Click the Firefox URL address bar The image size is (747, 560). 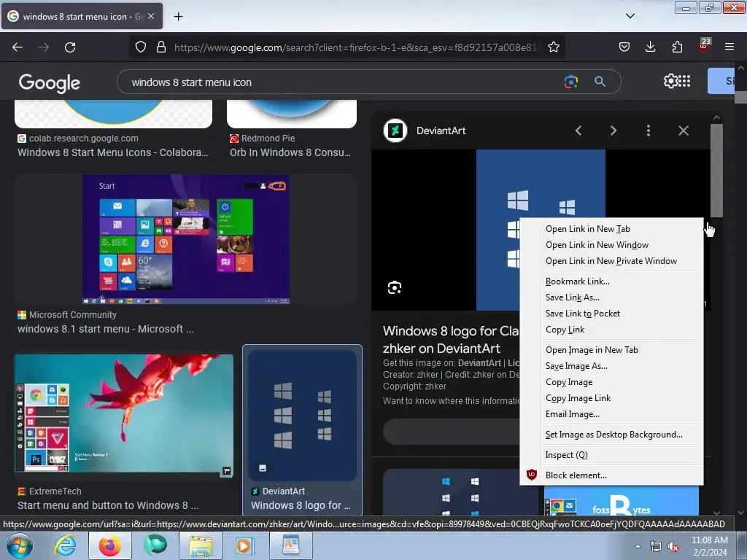click(355, 47)
